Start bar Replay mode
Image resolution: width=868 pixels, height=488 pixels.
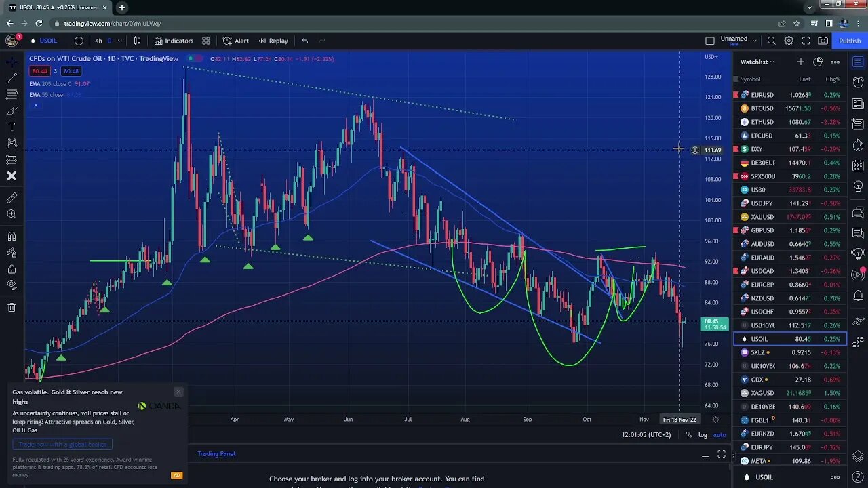(273, 41)
